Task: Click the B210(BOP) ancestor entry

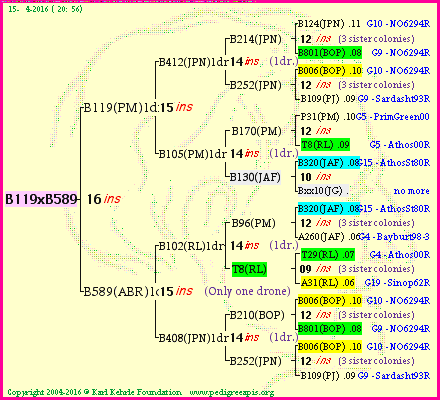Action: [x=257, y=315]
